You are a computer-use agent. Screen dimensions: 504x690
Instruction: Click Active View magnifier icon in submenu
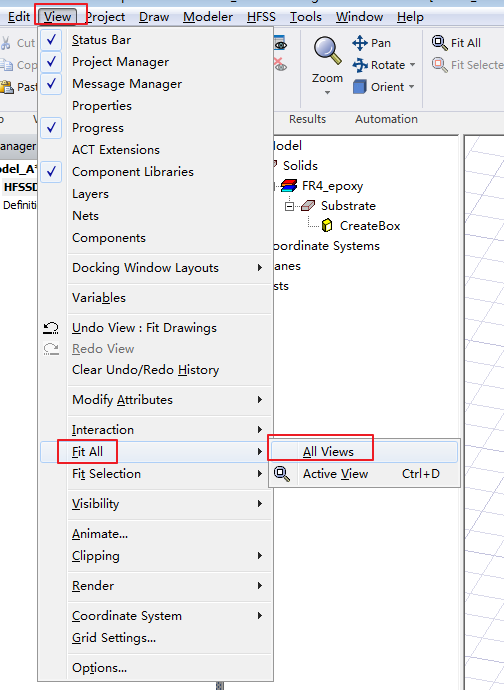282,474
